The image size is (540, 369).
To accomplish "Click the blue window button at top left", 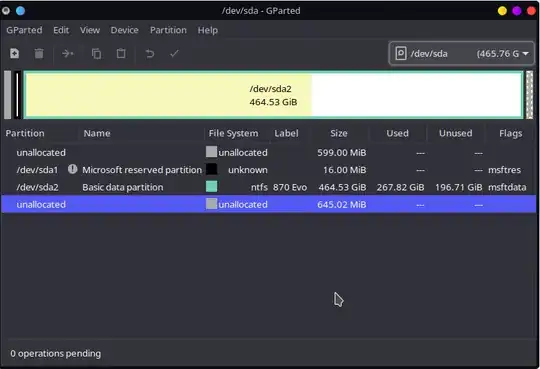I will coord(20,11).
